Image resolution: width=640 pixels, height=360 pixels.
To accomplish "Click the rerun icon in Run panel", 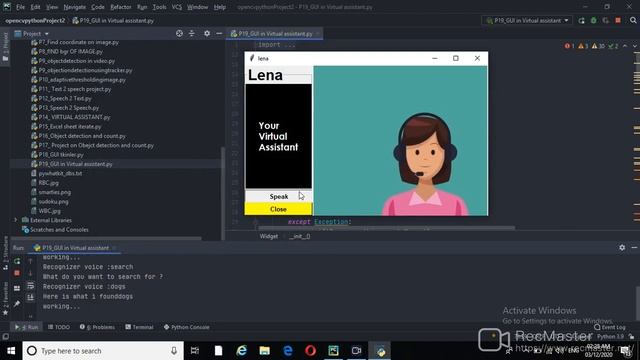I will (17, 261).
